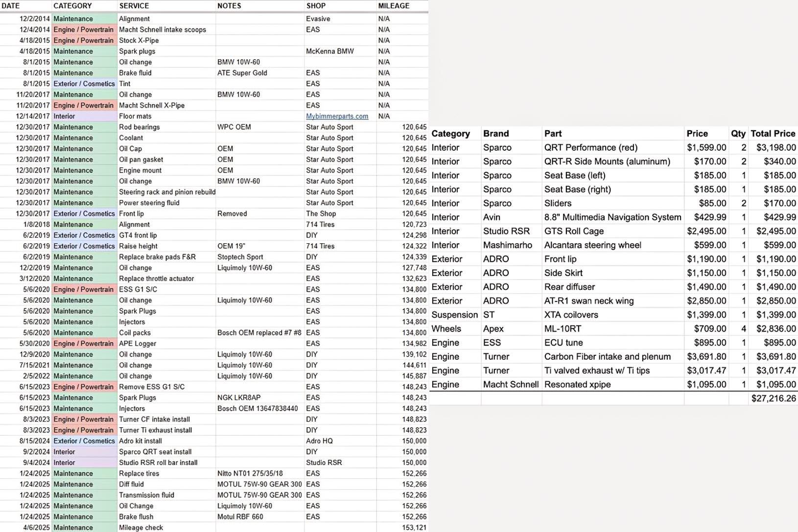798x532 pixels.
Task: Click the 'Engine mount' service cell
Action: click(x=166, y=170)
